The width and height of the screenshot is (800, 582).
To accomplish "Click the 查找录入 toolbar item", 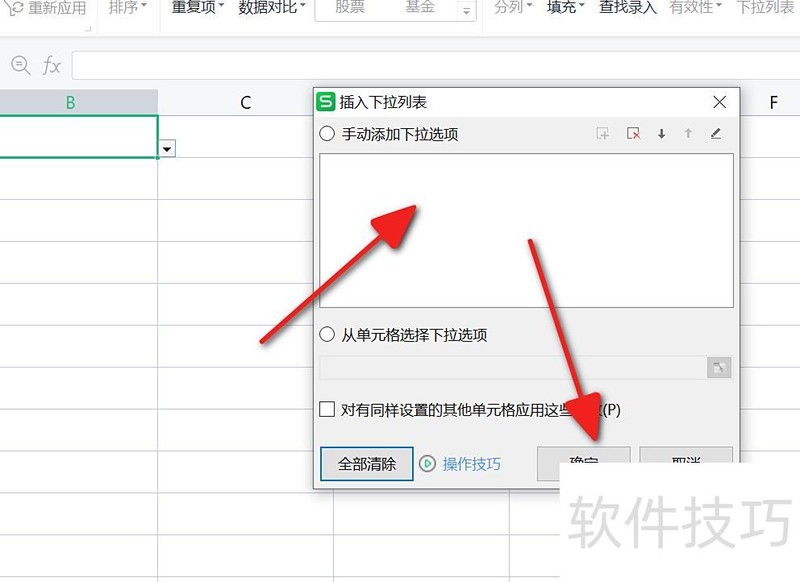I will click(x=627, y=8).
